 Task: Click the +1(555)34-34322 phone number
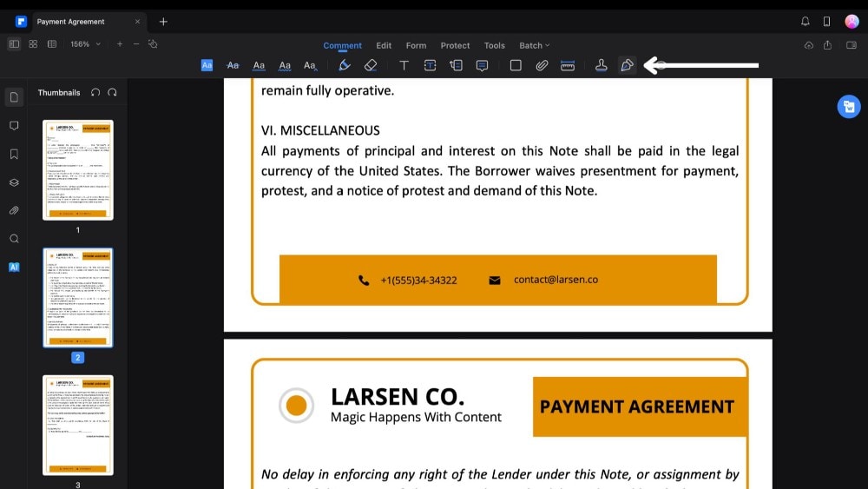pyautogui.click(x=419, y=281)
